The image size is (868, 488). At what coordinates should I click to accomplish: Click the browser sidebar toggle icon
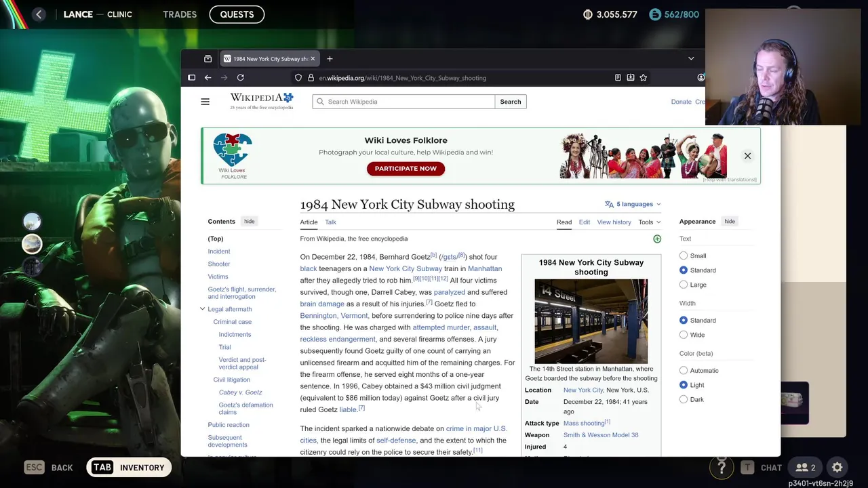click(x=191, y=78)
